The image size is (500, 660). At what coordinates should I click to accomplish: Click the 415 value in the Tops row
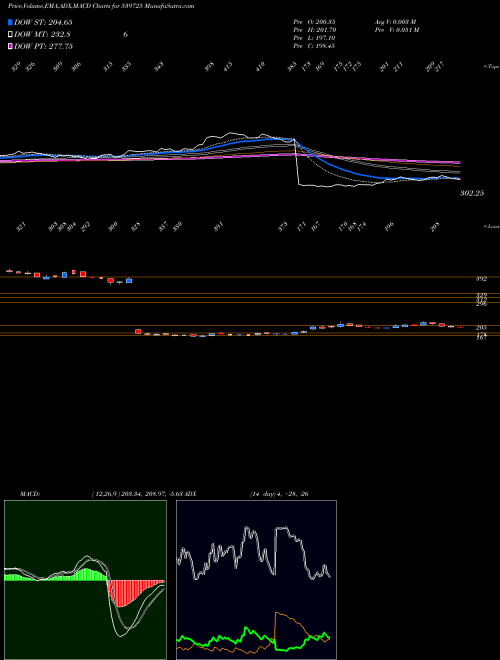coord(228,66)
